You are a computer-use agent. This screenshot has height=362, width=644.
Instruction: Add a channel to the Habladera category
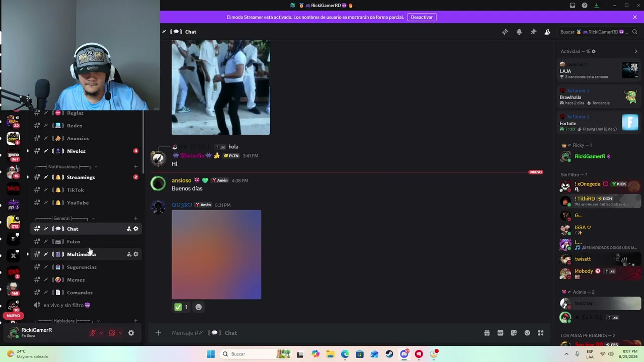pyautogui.click(x=136, y=321)
